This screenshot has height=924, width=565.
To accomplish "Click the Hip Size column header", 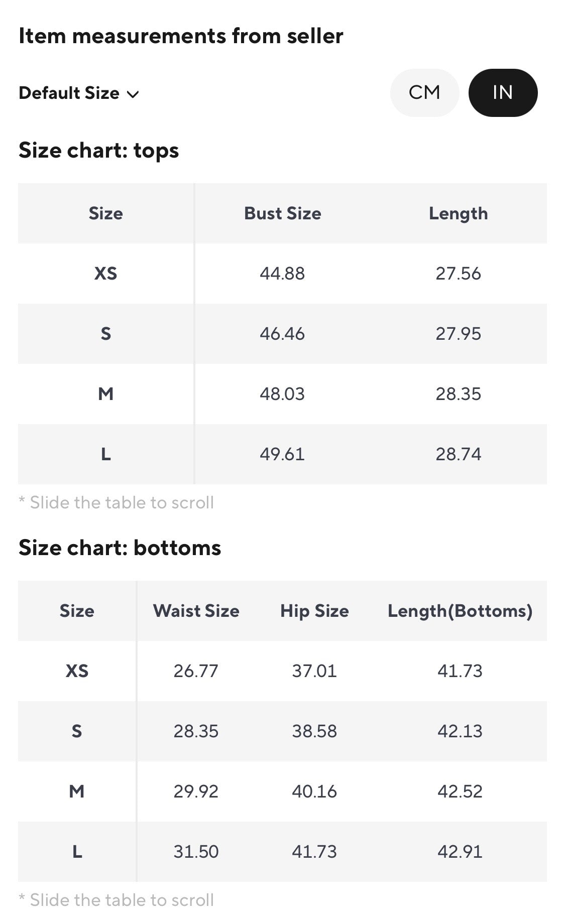I will coord(314,611).
